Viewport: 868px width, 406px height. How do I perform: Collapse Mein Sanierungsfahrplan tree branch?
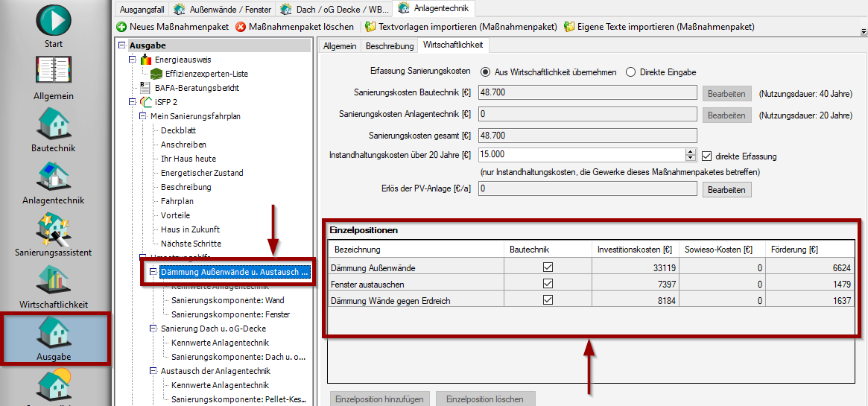[x=143, y=116]
